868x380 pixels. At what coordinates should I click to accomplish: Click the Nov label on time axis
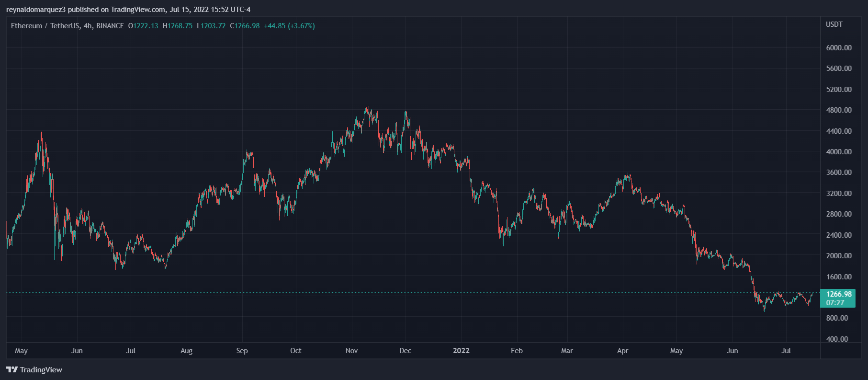tap(351, 351)
